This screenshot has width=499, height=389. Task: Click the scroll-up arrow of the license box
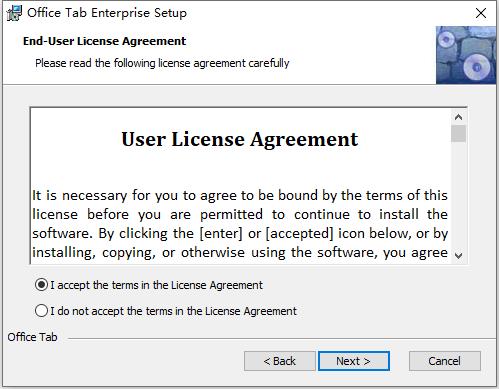pyautogui.click(x=458, y=117)
